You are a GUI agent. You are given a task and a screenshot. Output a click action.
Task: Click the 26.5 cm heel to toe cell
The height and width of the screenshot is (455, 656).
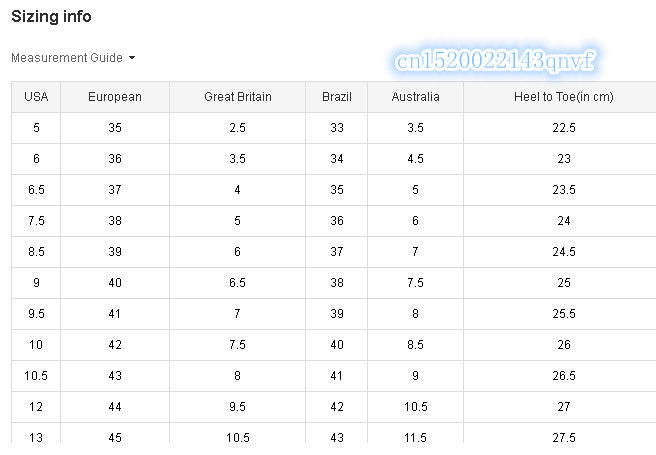click(x=564, y=376)
